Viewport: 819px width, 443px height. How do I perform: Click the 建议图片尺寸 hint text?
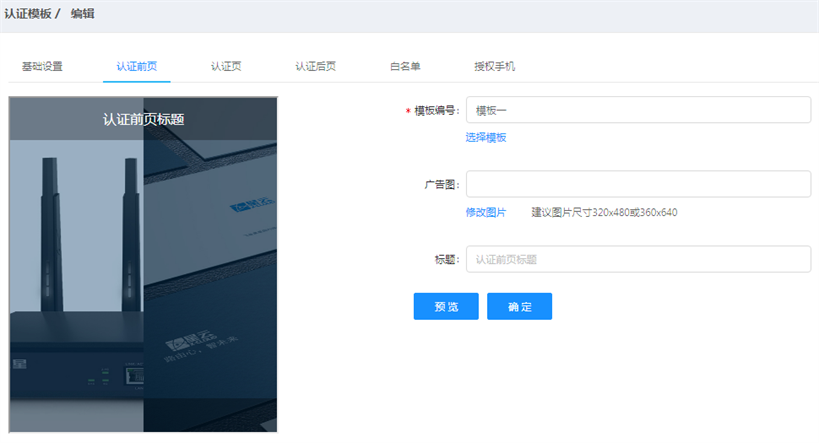click(604, 212)
